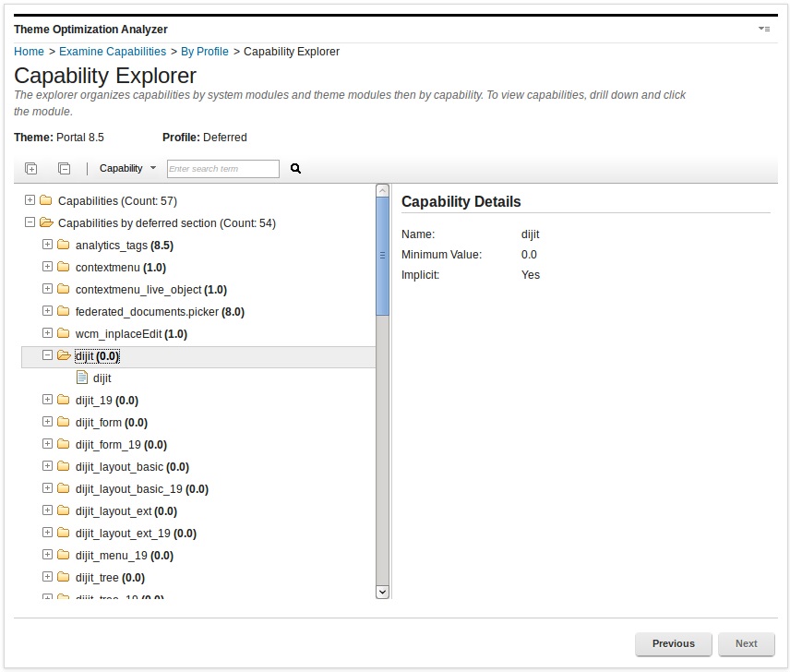Viewport: 790px width, 672px height.
Task: Click the contextmenu (1.0) folder icon
Action: (x=64, y=267)
